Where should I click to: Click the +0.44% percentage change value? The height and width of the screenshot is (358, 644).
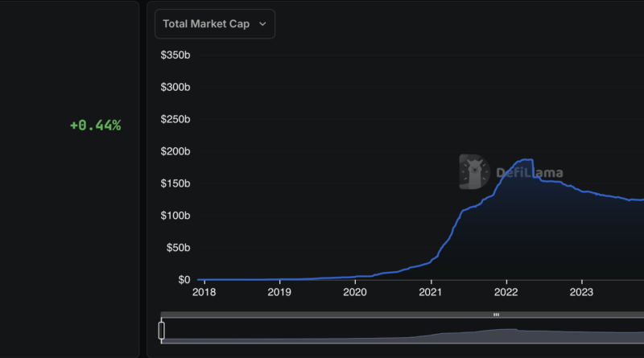click(95, 126)
